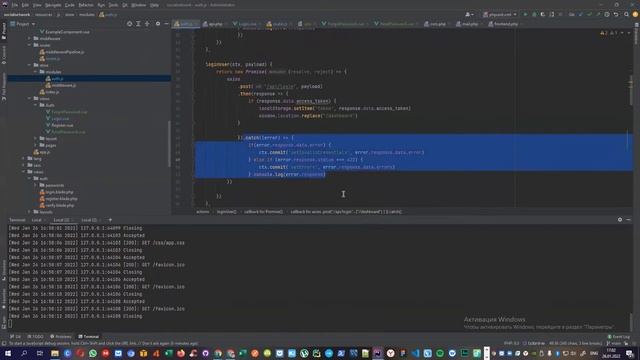This screenshot has width=640, height=360.
Task: Open the Code menu
Action: 70,5
